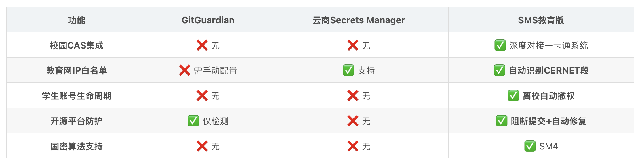
Task: Click the red cross for 云商 国密算法支持
Action: (x=353, y=146)
